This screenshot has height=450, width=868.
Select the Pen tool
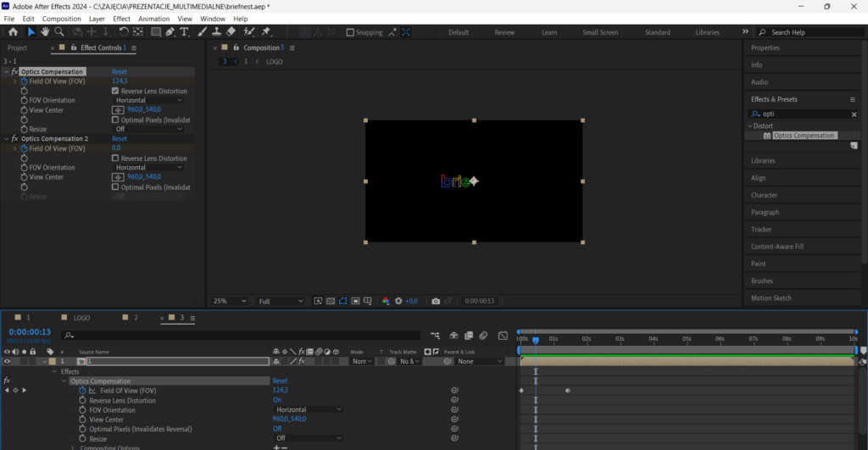pyautogui.click(x=170, y=32)
